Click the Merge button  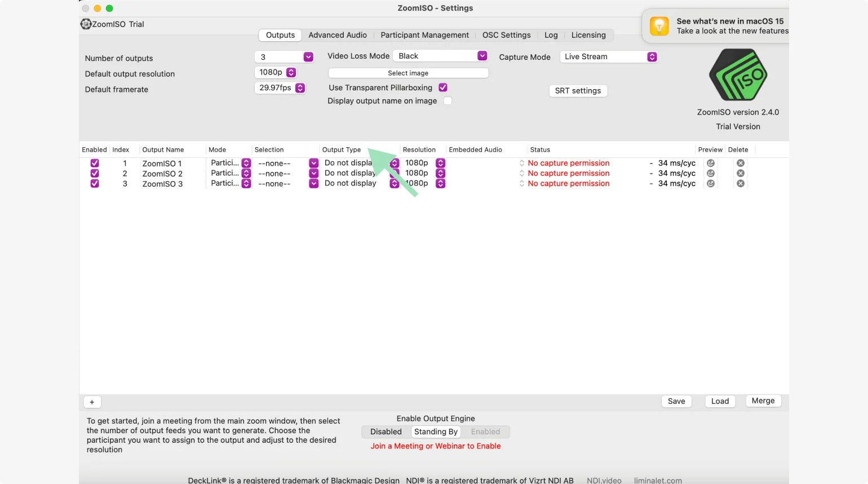pos(763,401)
